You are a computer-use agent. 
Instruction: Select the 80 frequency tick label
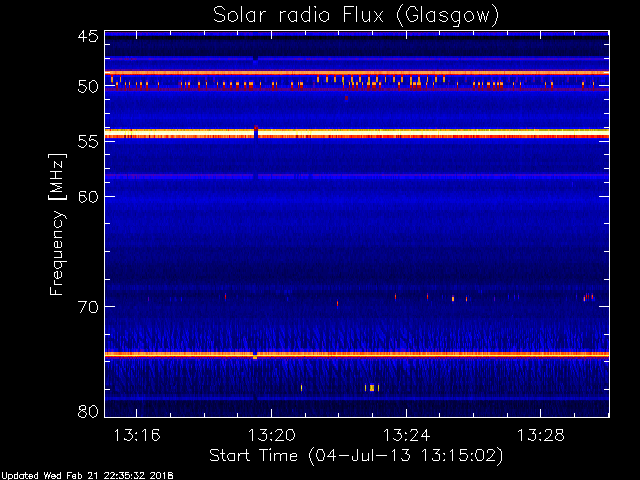click(x=87, y=411)
